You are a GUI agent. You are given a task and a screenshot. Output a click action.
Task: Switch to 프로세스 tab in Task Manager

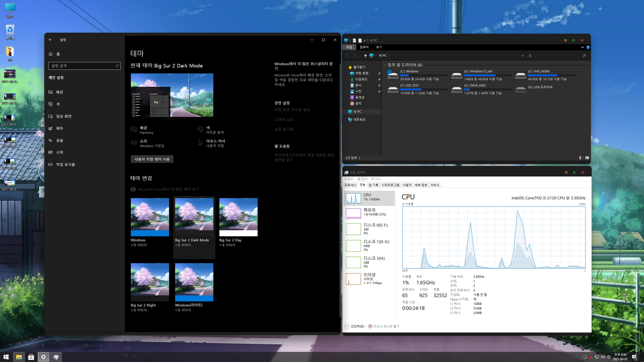[x=350, y=185]
